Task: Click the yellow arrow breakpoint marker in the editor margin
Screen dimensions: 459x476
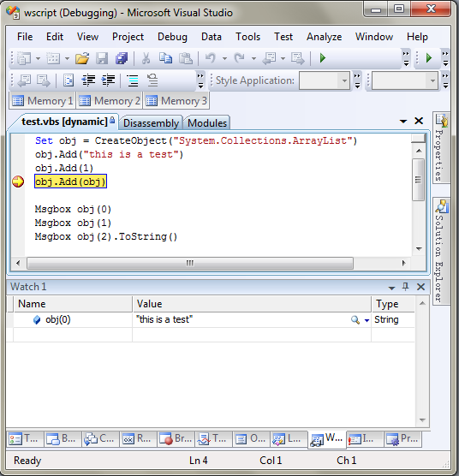Action: coord(18,181)
